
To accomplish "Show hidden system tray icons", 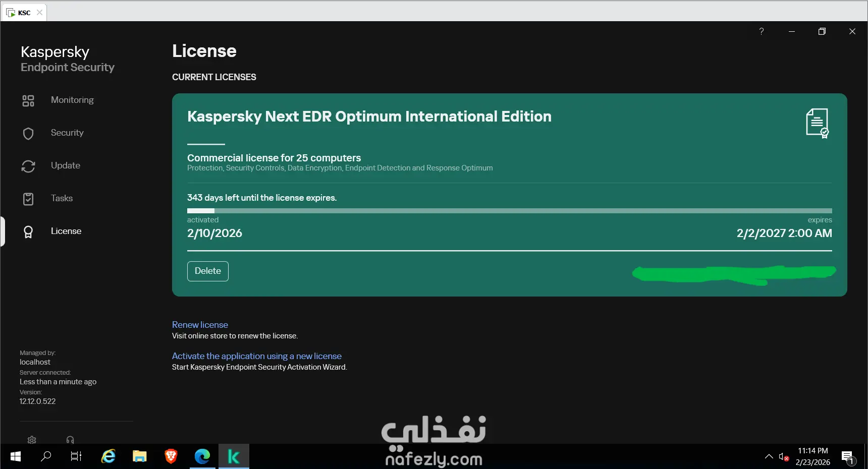I will click(769, 456).
